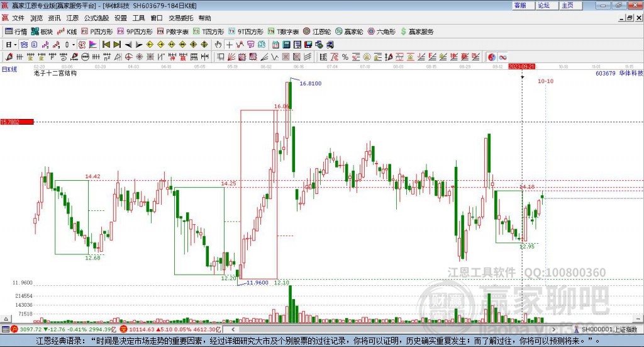The width and height of the screenshot is (644, 347).
Task: Click the SH000001 上证指数 status entry
Action: point(607,329)
